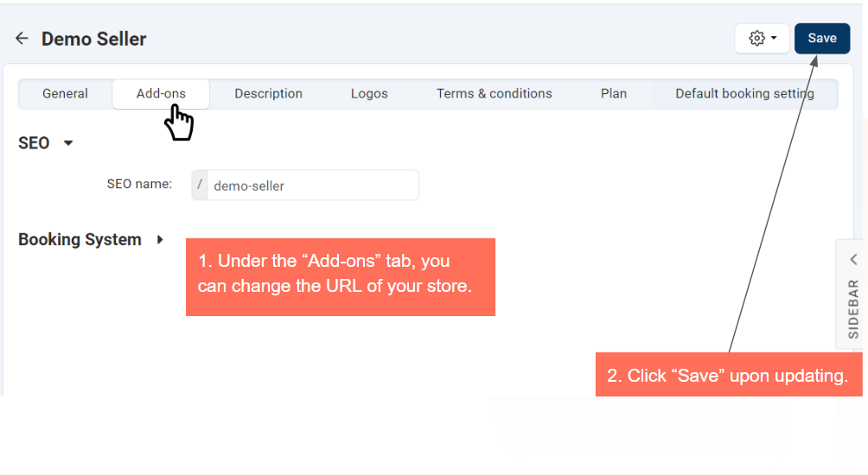Open the caret next to the gear

tap(774, 38)
